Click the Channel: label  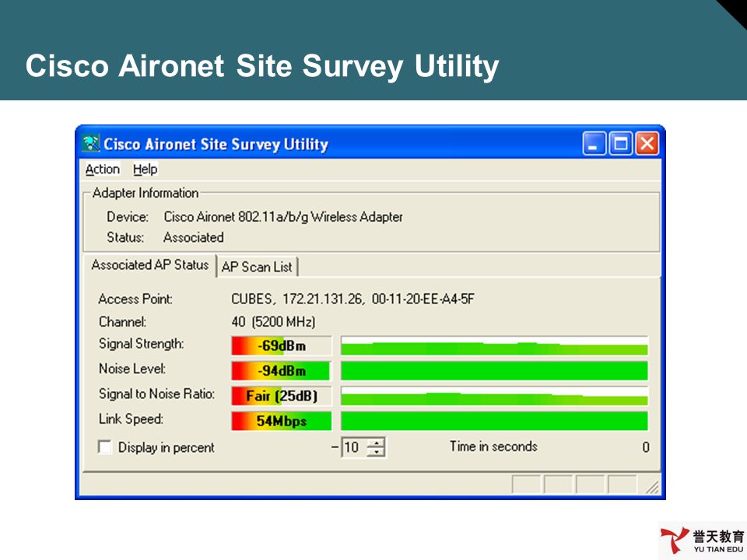pos(122,322)
